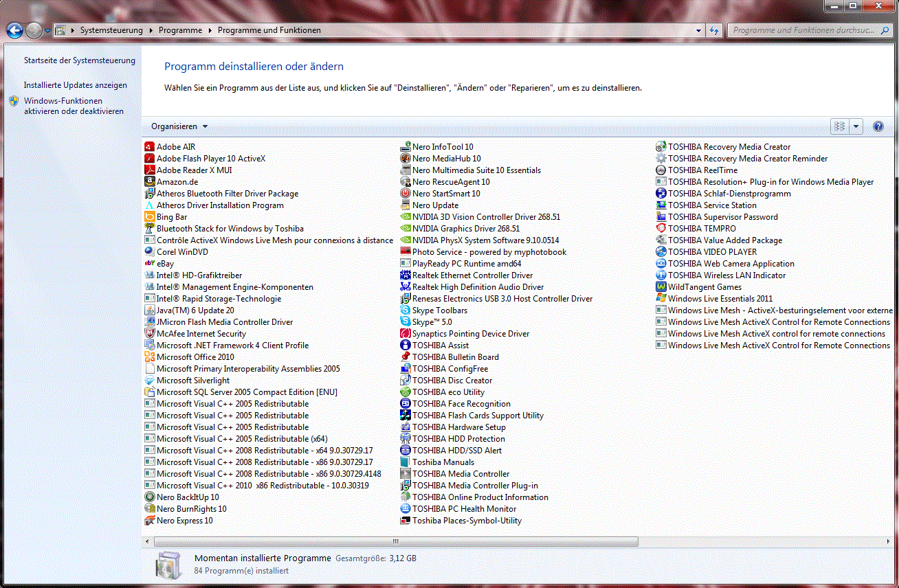Expand the breadcrumb arrow after Systemsteuerung
The image size is (899, 588).
[151, 30]
